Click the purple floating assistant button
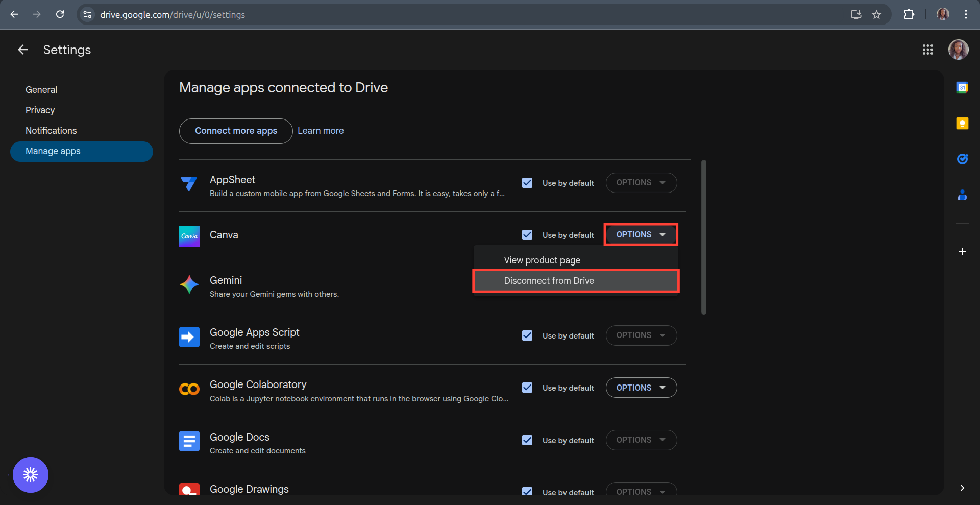The image size is (980, 505). 31,475
